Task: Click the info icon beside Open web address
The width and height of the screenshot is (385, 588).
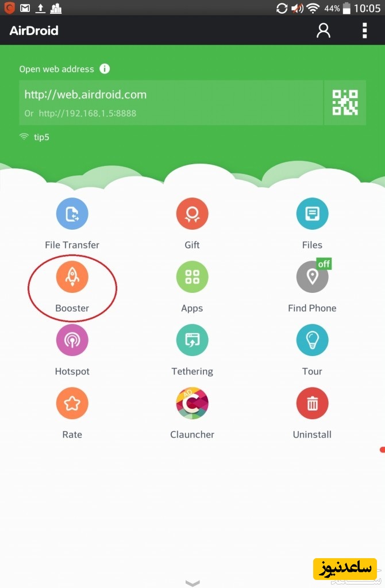Action: 105,69
